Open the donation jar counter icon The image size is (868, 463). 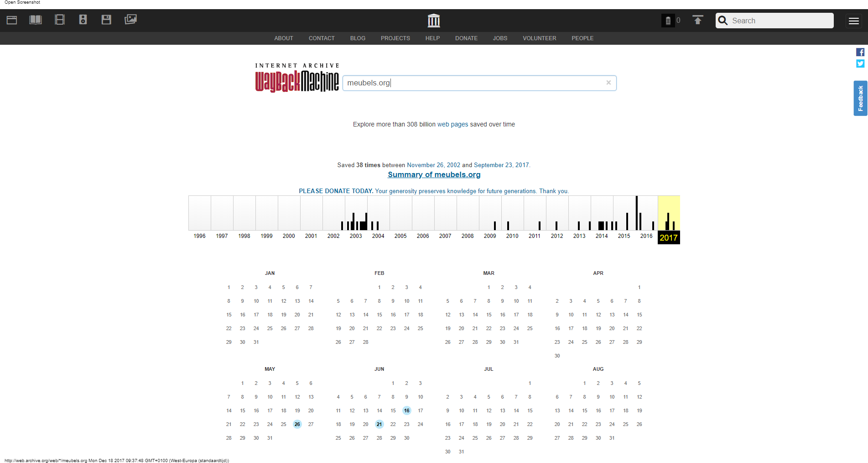coord(668,21)
